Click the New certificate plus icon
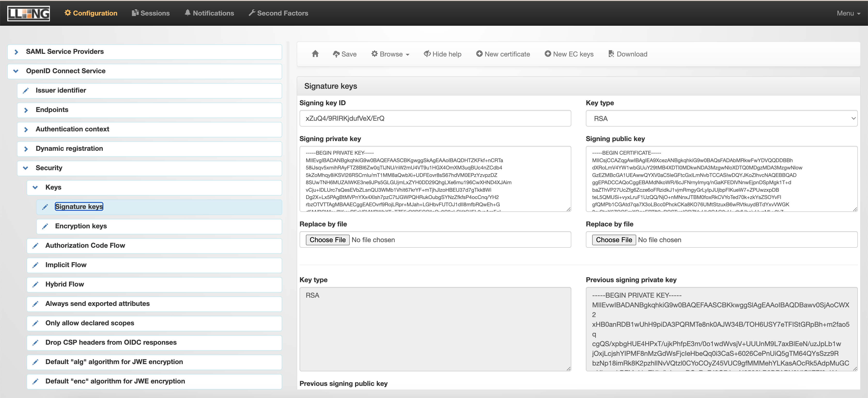 (x=479, y=54)
